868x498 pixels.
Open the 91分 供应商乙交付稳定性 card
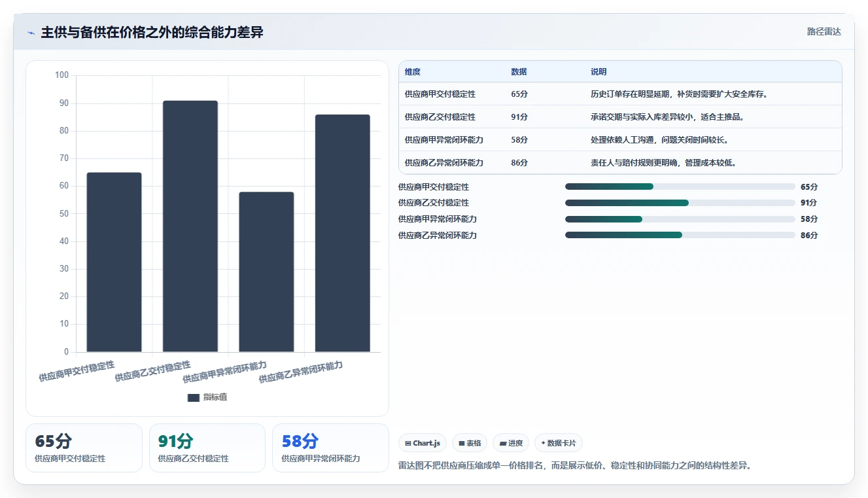207,448
